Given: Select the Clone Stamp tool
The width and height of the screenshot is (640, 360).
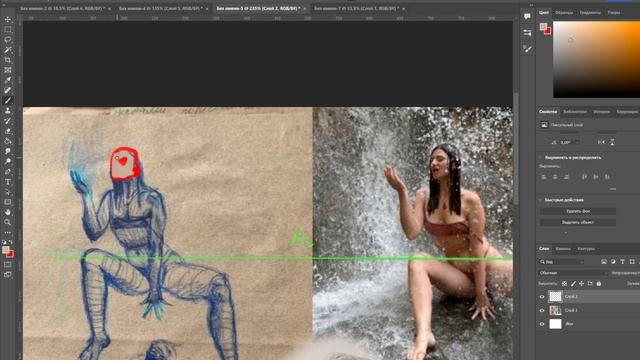Looking at the screenshot, I should (x=8, y=111).
